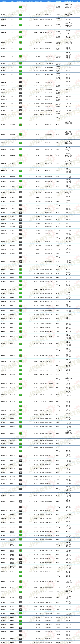The height and width of the screenshot is (644, 80).
Task: Click petrol icon in first Clio 1.2 row
Action: pos(20,7)
